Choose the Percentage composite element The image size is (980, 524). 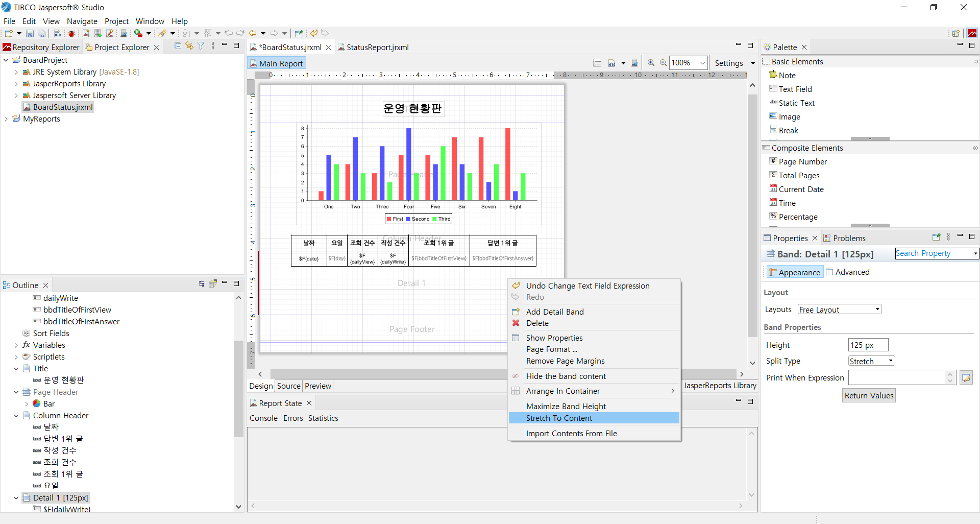point(794,217)
